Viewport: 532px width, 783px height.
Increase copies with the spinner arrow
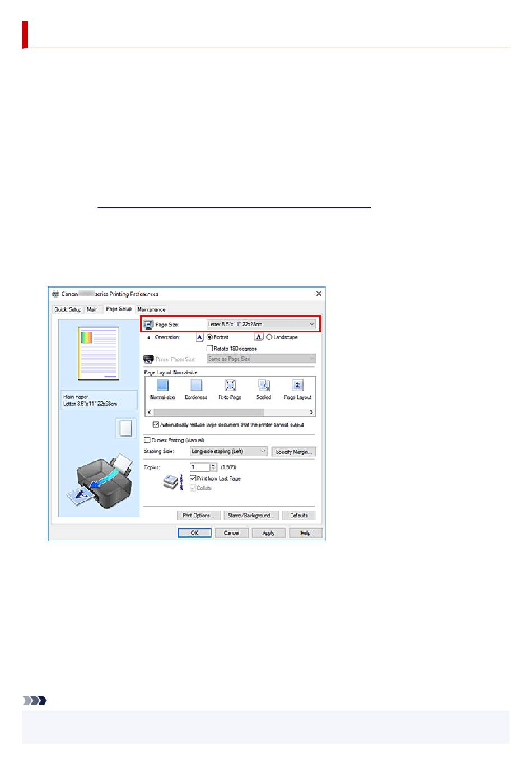click(213, 465)
